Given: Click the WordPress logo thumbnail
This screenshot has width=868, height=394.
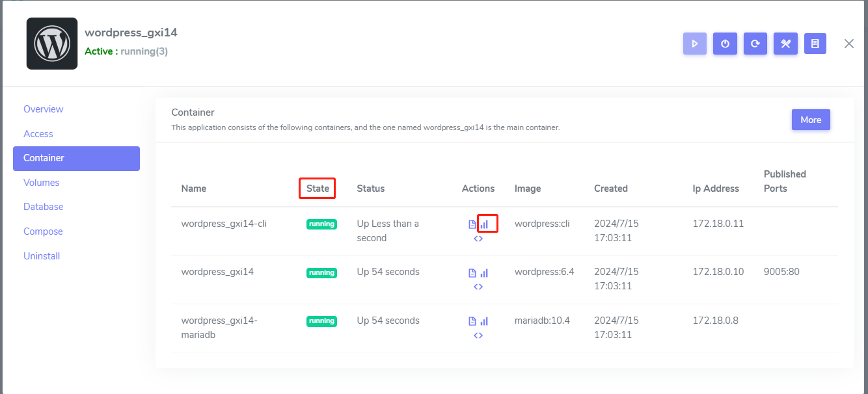Looking at the screenshot, I should (x=52, y=44).
